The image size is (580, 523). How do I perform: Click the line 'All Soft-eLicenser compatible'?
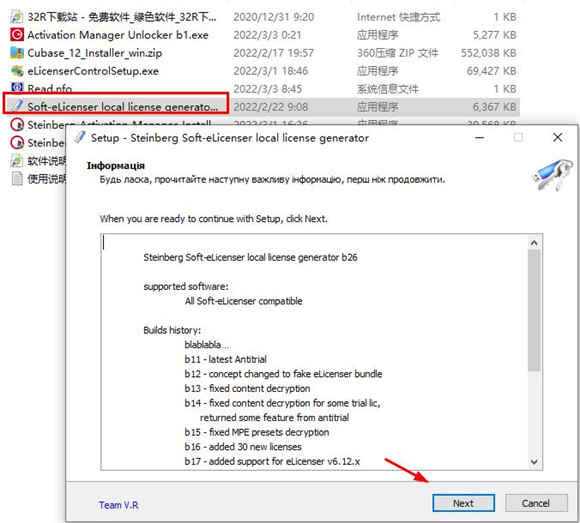point(243,301)
